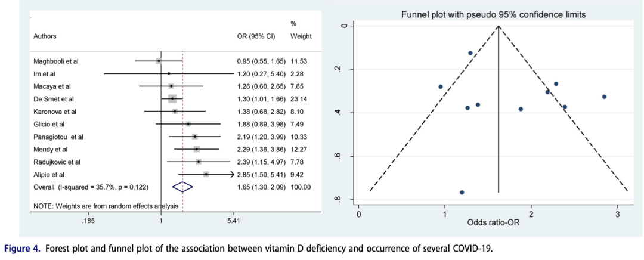Image resolution: width=644 pixels, height=260 pixels.
Task: Click the lowest dot in the funnel plot
Action: [x=462, y=193]
